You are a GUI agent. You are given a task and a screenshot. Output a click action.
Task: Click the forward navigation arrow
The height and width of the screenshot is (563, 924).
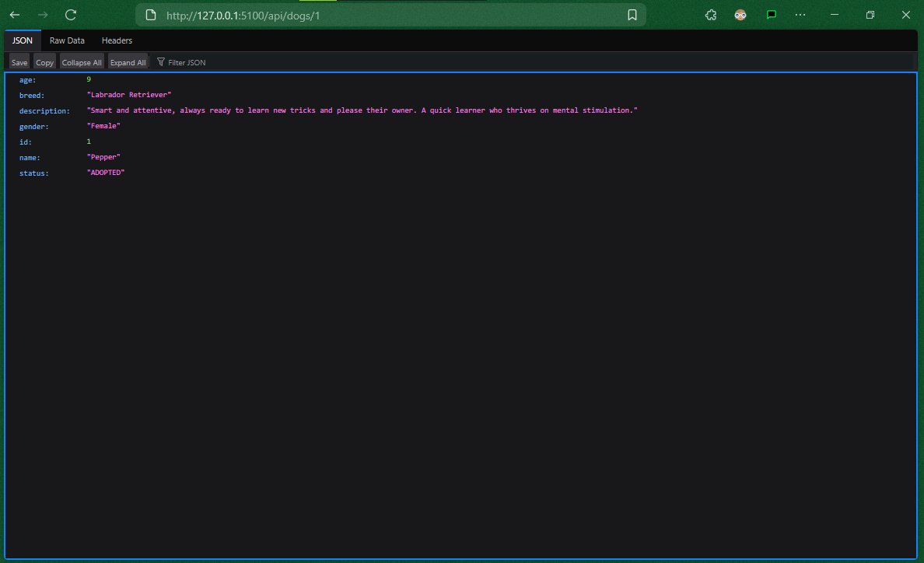click(x=43, y=15)
